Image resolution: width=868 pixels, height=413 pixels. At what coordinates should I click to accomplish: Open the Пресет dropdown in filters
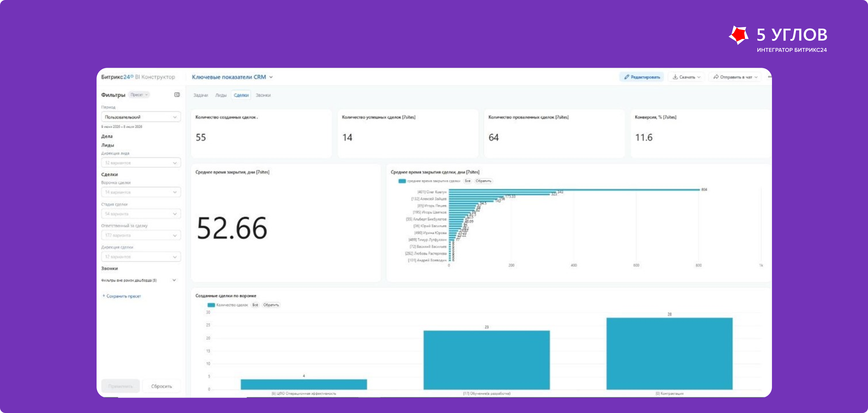(139, 95)
